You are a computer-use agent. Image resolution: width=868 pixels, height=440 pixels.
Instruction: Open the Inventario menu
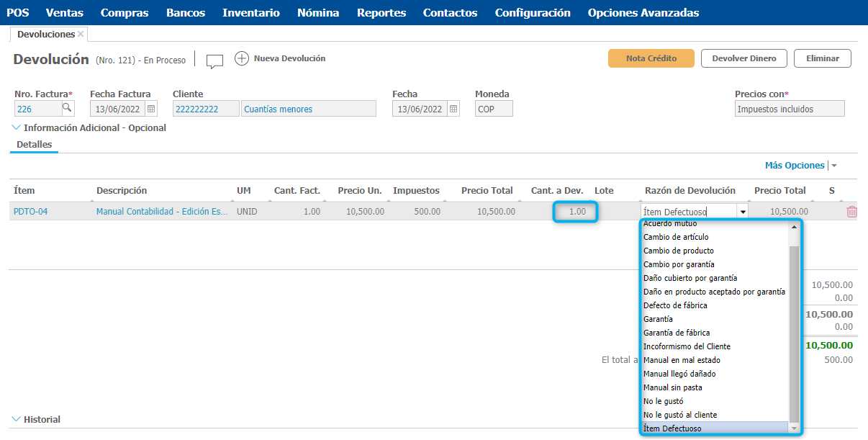pyautogui.click(x=251, y=12)
